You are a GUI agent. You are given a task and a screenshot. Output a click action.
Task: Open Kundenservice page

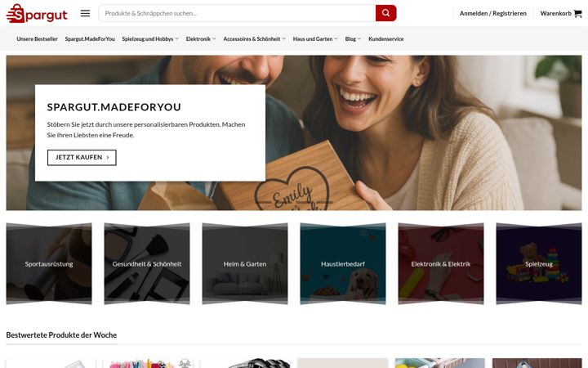pyautogui.click(x=385, y=38)
